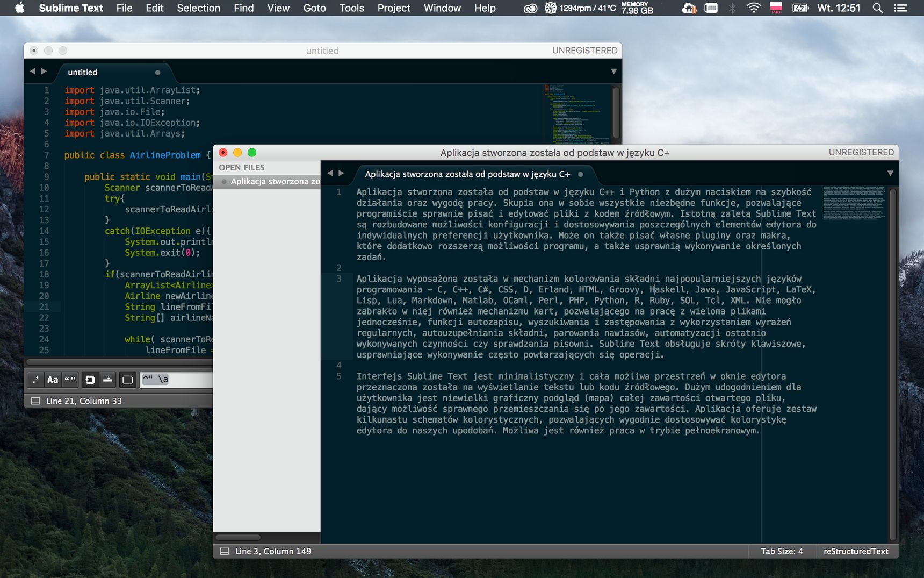This screenshot has width=924, height=578.
Task: Open panel switcher icon in untitled window status bar
Action: pos(35,401)
